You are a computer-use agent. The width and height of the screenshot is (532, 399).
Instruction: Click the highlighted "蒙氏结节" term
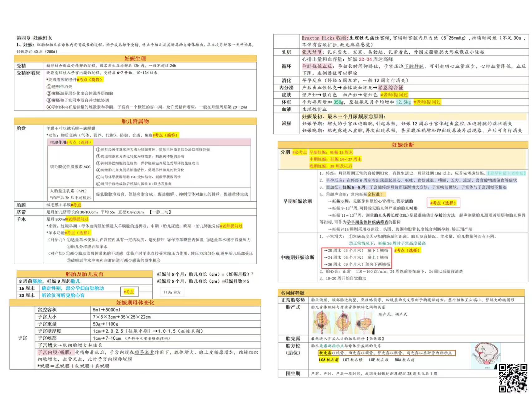pos(312,52)
